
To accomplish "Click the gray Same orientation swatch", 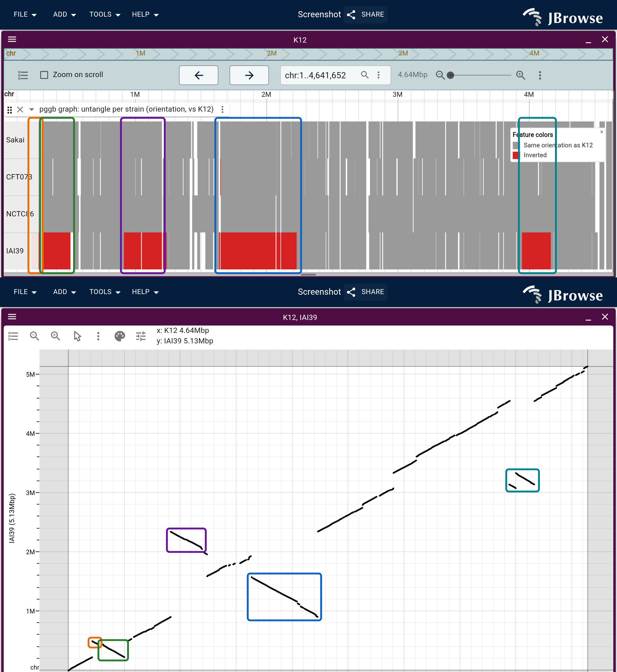I will 516,145.
